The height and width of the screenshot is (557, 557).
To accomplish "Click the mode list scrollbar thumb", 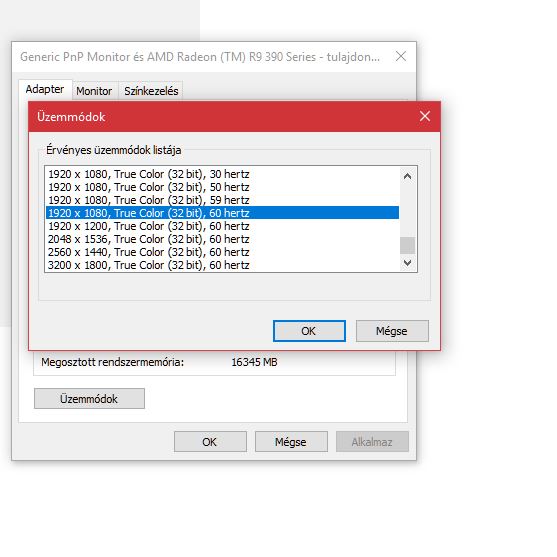I will [x=407, y=245].
